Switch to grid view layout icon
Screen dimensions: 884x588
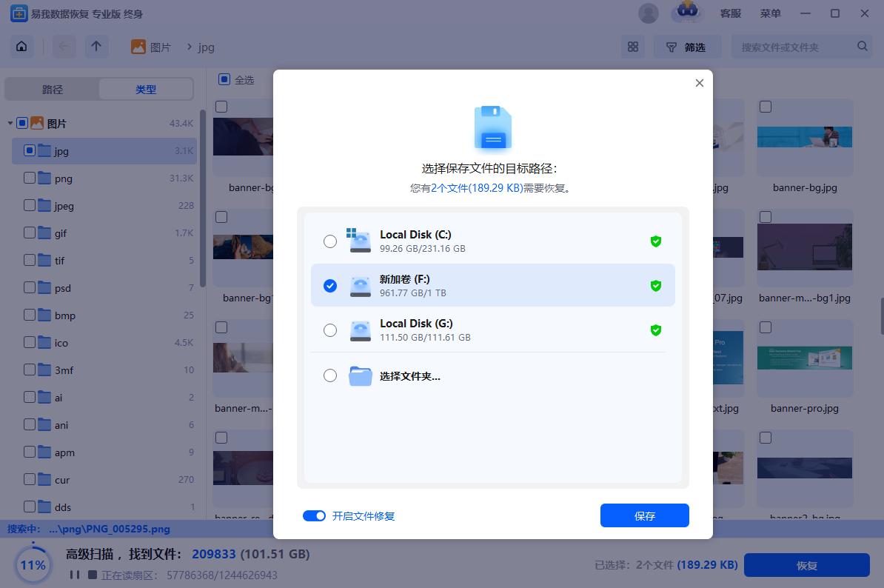(x=632, y=47)
